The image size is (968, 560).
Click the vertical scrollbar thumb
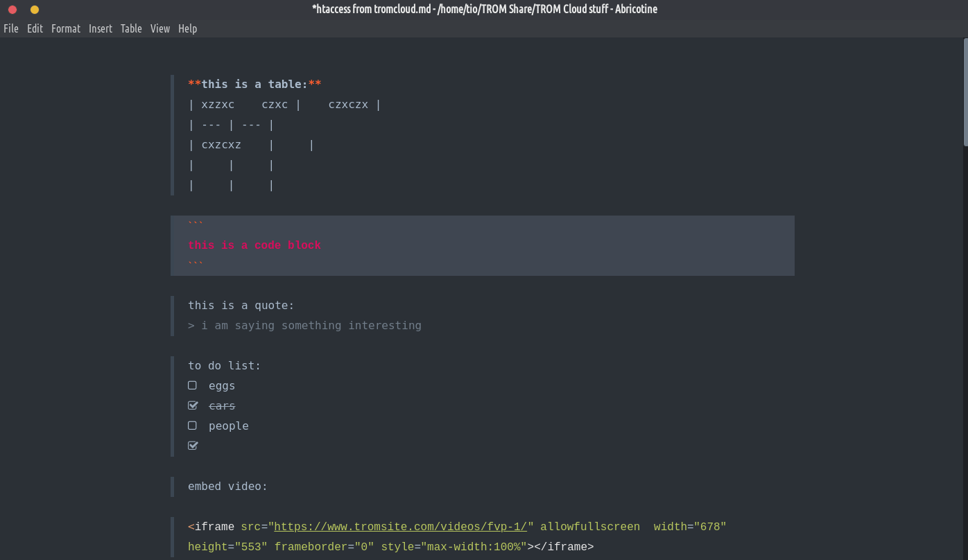(965, 92)
